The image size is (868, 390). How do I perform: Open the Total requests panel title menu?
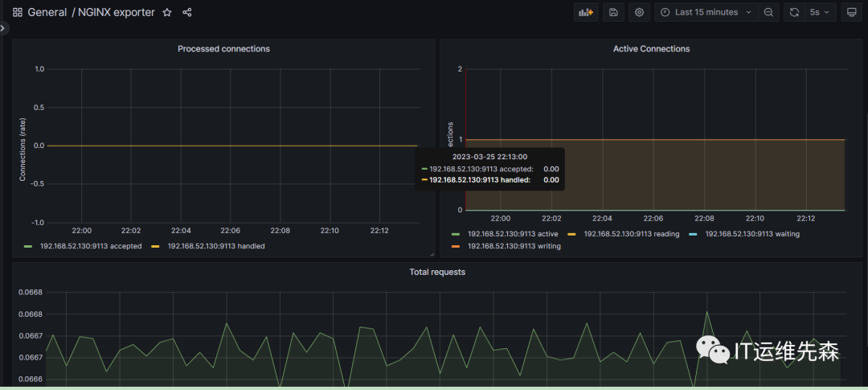[436, 273]
